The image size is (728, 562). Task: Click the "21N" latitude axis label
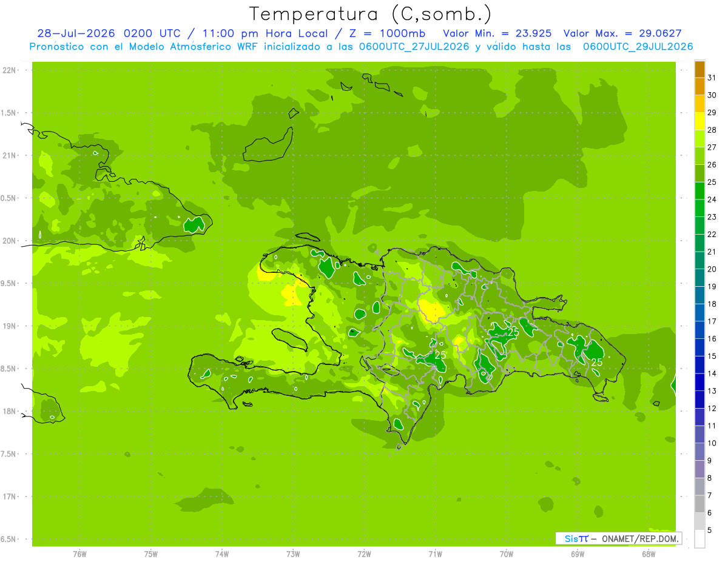pos(9,156)
